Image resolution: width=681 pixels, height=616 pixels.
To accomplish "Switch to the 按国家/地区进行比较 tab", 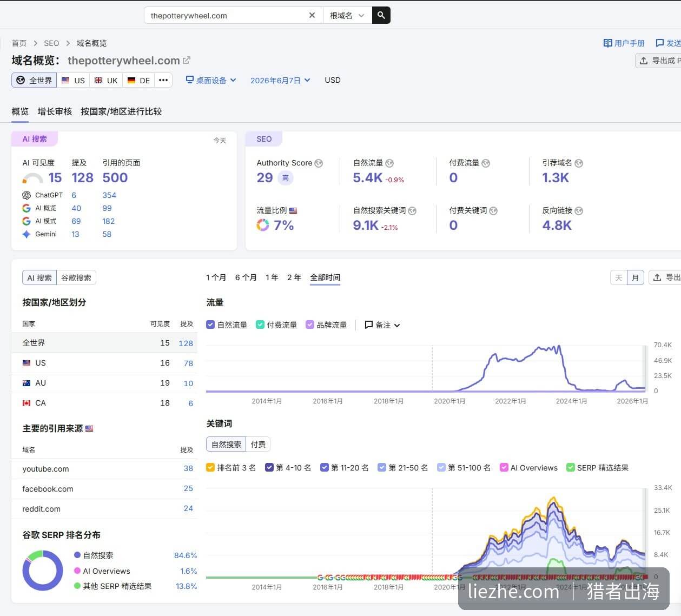I will point(121,111).
